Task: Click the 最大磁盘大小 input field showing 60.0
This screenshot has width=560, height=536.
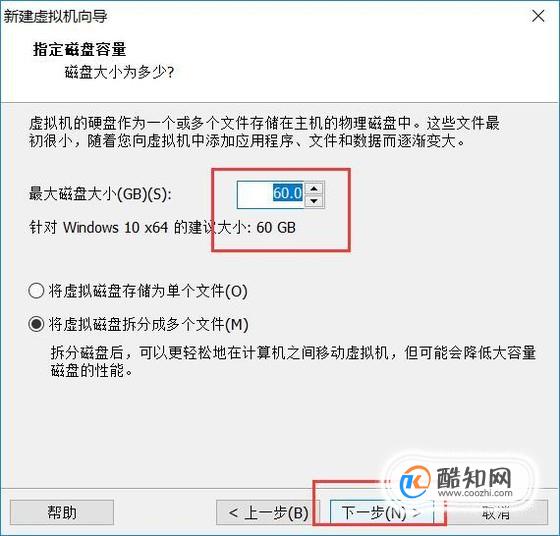Action: click(271, 195)
